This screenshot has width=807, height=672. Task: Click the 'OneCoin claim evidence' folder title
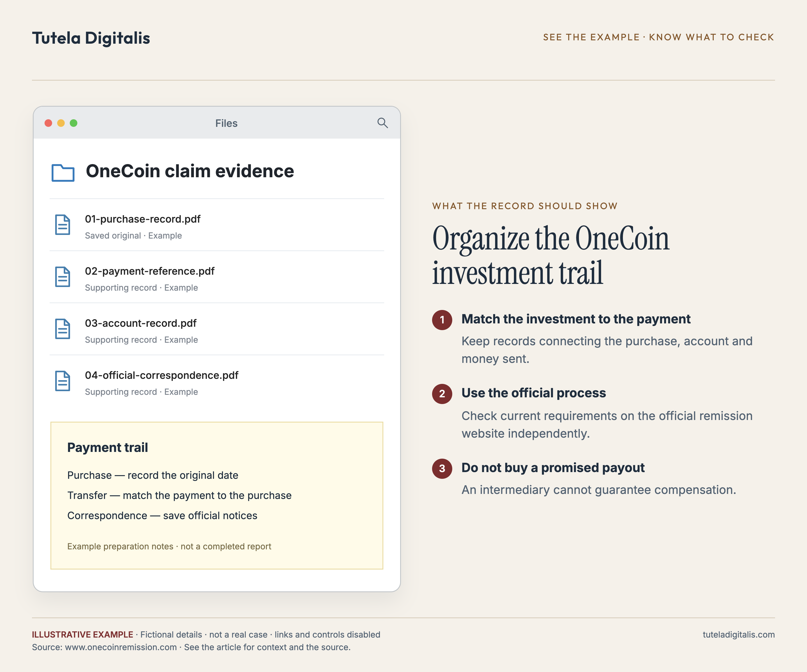tap(190, 171)
